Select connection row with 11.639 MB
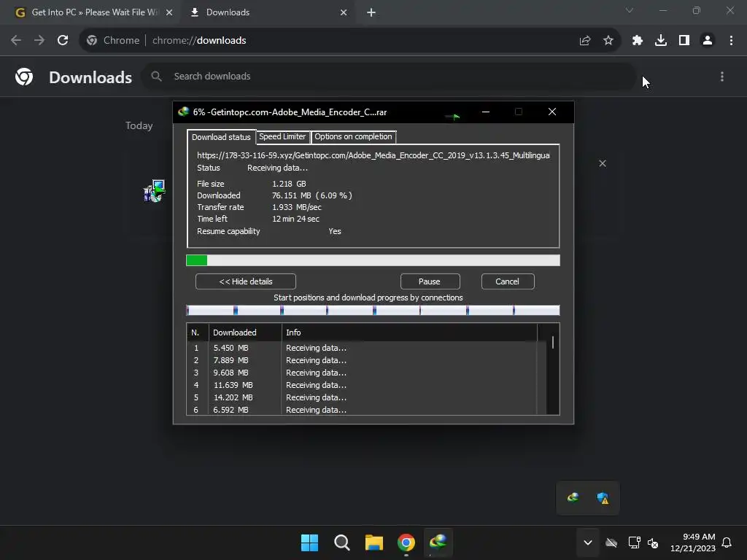747x560 pixels. (x=362, y=385)
